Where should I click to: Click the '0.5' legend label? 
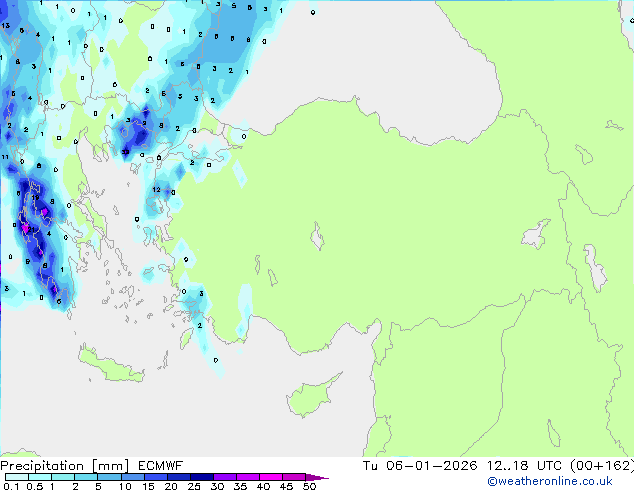(34, 486)
